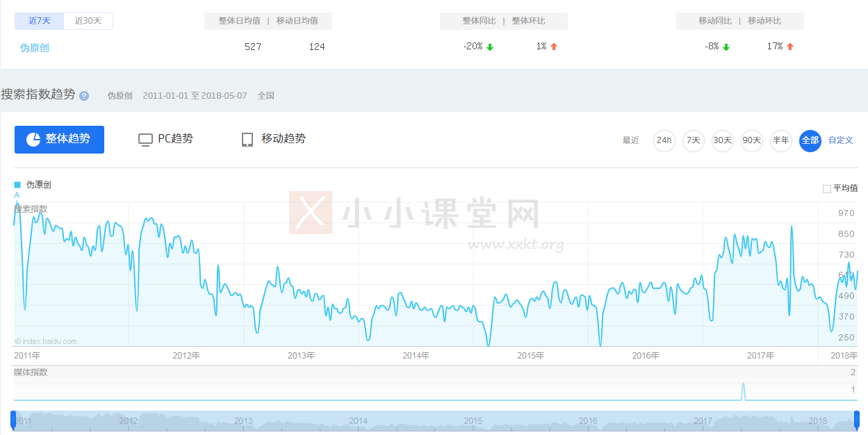Click 2016 in the bottom range bar

pyautogui.click(x=588, y=421)
